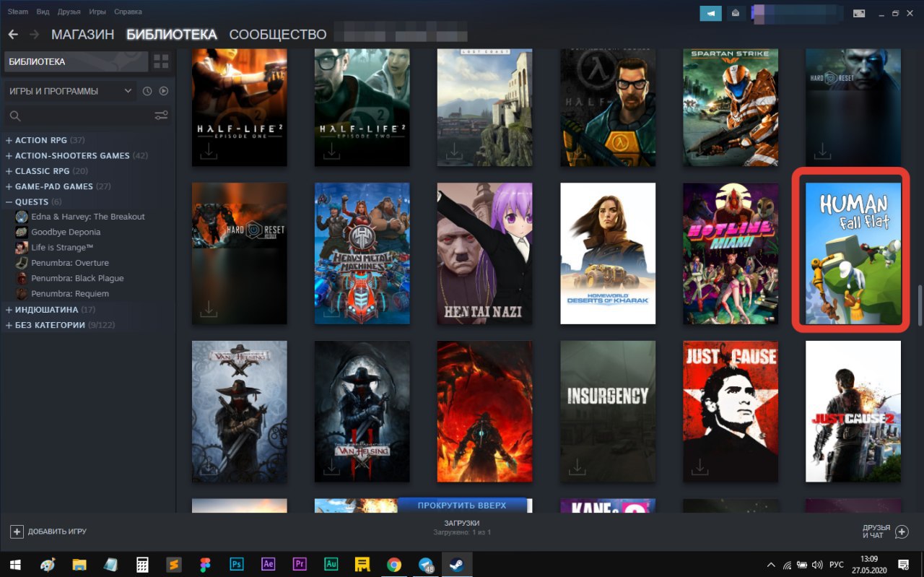This screenshot has height=577, width=924.
Task: Expand the GAME-PAD GAMES category
Action: click(9, 186)
